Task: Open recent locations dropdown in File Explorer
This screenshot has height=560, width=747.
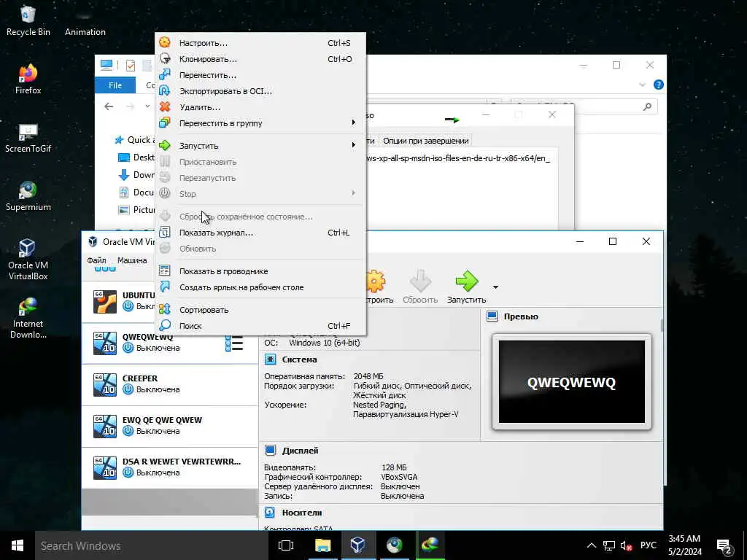Action: (147, 106)
